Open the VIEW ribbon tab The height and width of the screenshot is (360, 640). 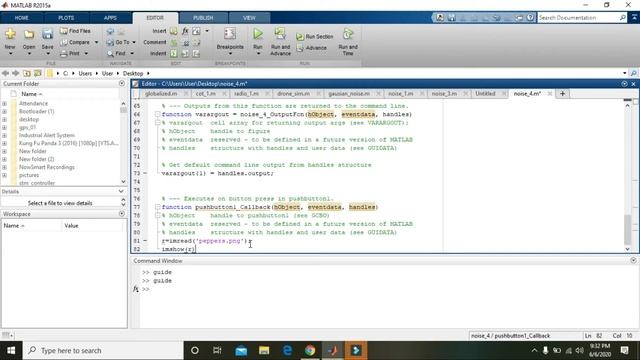249,18
